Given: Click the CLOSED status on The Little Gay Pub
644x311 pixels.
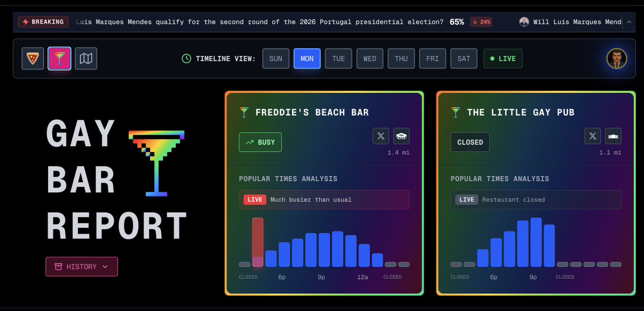Looking at the screenshot, I should 470,142.
